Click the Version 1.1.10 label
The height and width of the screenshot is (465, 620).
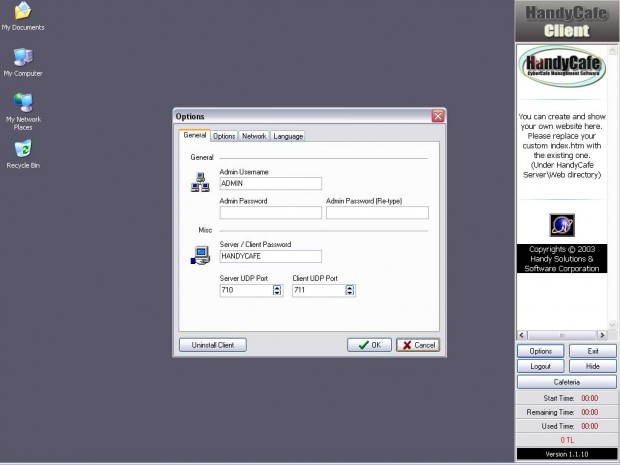click(x=567, y=454)
